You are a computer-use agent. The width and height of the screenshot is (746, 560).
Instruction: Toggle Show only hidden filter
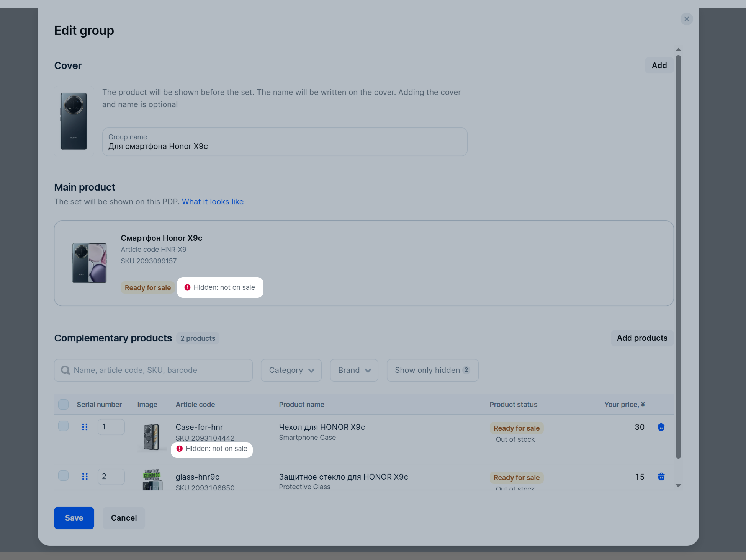(432, 370)
